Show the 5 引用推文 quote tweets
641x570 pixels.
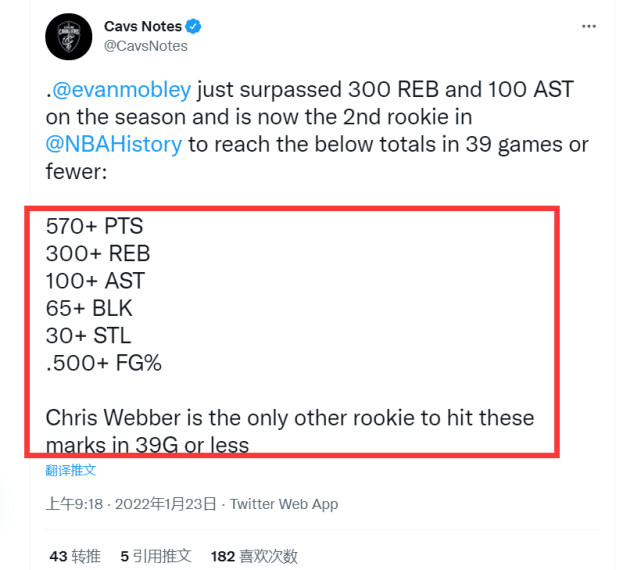pos(155,555)
